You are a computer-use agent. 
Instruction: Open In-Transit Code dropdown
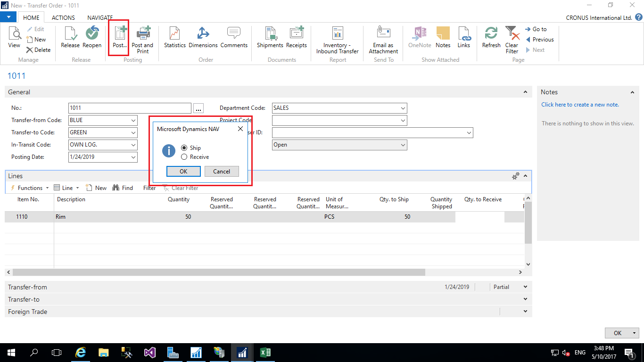(x=133, y=145)
